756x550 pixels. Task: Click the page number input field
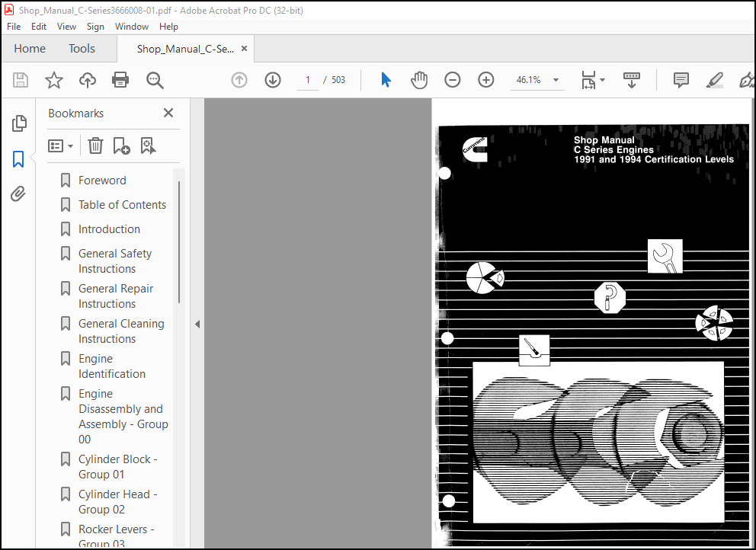point(308,80)
